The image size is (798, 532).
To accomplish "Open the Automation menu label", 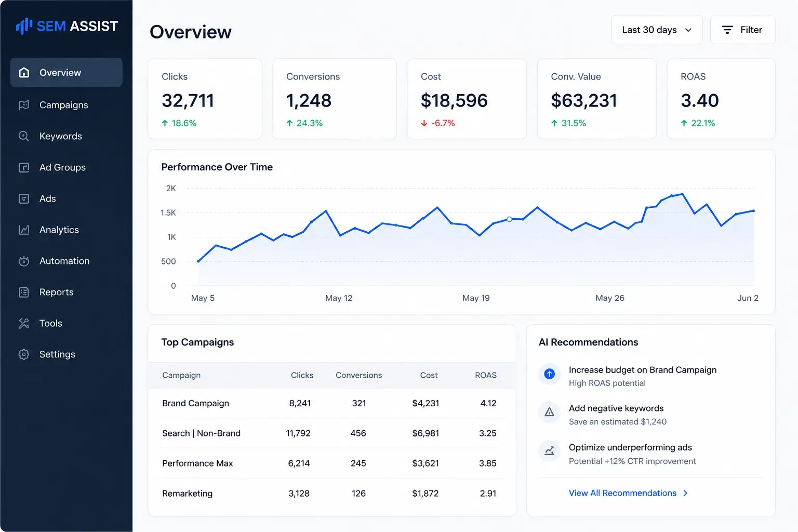I will pos(64,261).
